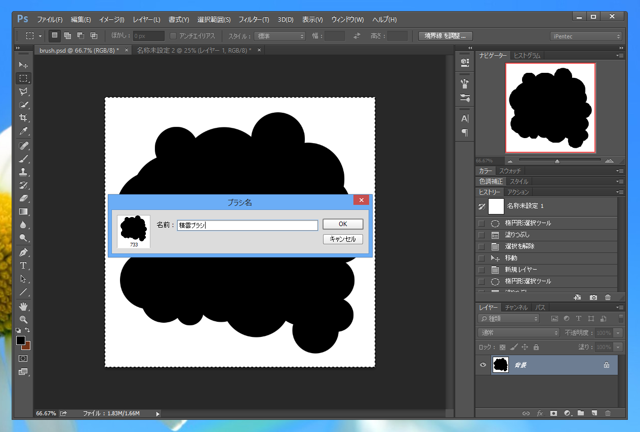This screenshot has height=432, width=640.
Task: Open スタイル dropdown in options bar
Action: 280,36
